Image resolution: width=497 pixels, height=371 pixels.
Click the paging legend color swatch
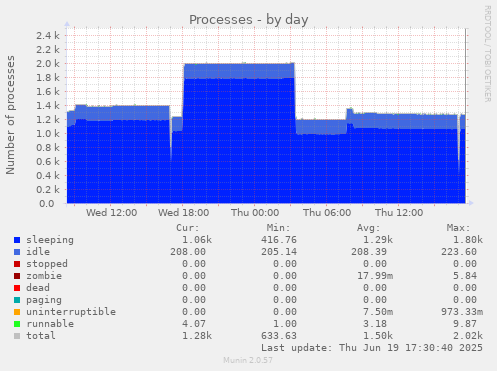click(x=17, y=300)
